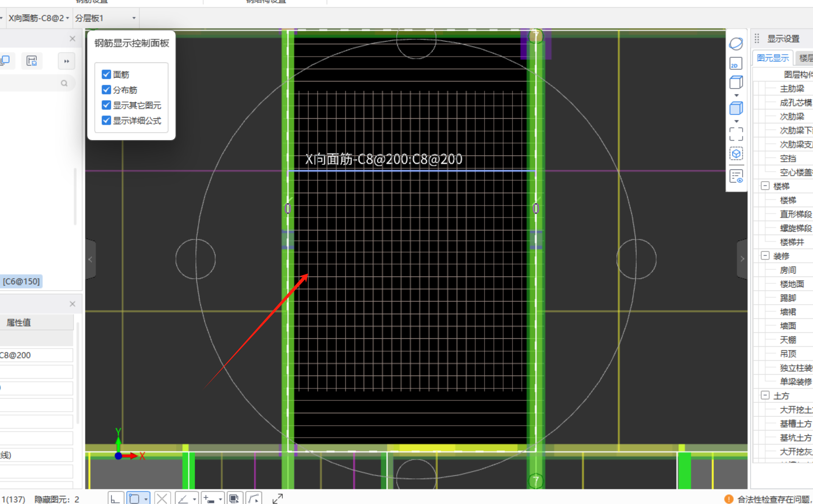The image size is (813, 504).
Task: Select 螺旋梯段 in layer tree
Action: coord(796,228)
